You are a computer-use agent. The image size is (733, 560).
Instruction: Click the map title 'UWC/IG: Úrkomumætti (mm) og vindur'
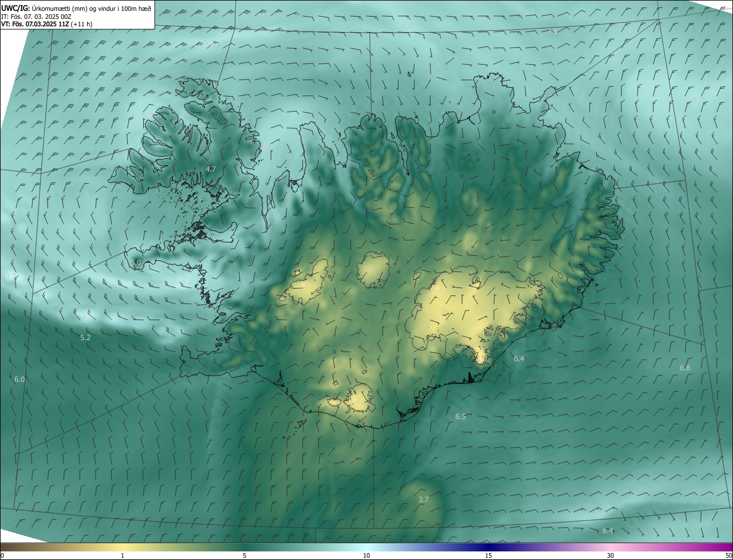(x=76, y=8)
